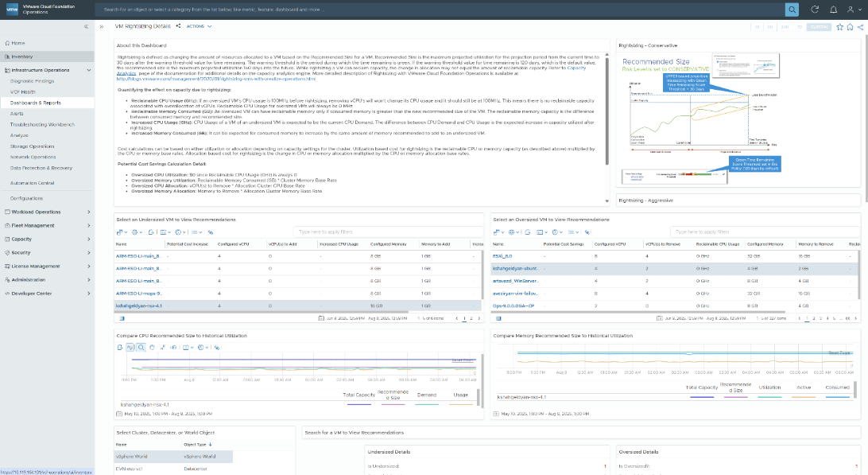
Task: Favorite this dashboard with the star icon
Action: (x=839, y=26)
